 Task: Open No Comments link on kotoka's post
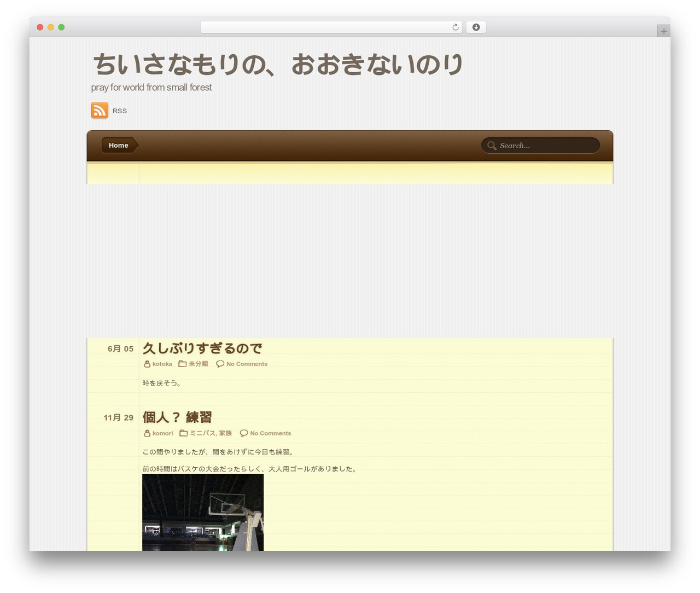click(247, 364)
